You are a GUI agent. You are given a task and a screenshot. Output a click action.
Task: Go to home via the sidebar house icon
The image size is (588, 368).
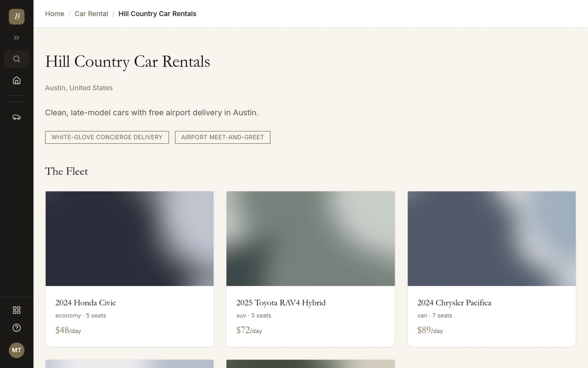pos(17,80)
